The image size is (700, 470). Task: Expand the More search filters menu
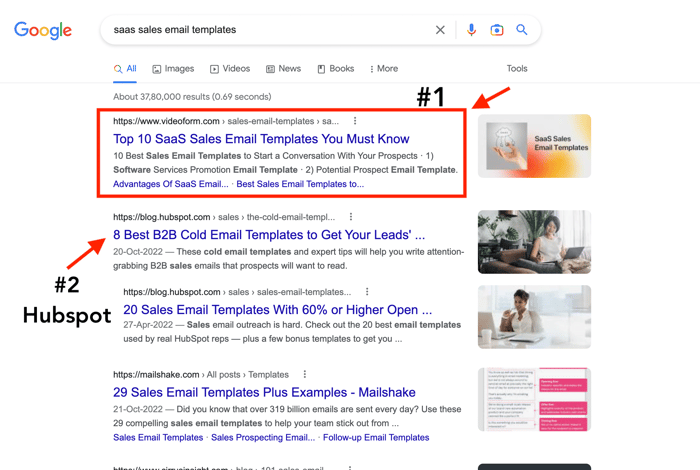point(384,69)
